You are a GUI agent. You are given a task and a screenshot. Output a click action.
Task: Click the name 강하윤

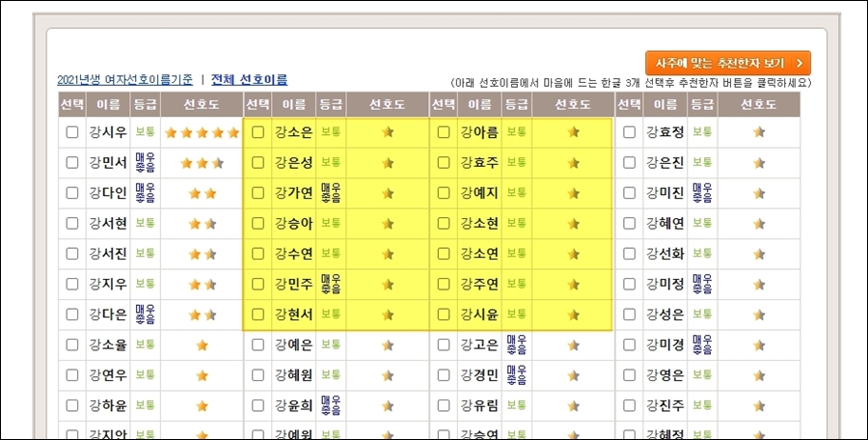[x=108, y=405]
